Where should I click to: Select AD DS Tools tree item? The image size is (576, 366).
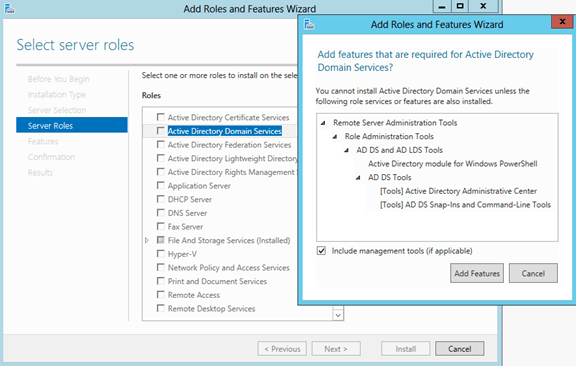coord(389,177)
